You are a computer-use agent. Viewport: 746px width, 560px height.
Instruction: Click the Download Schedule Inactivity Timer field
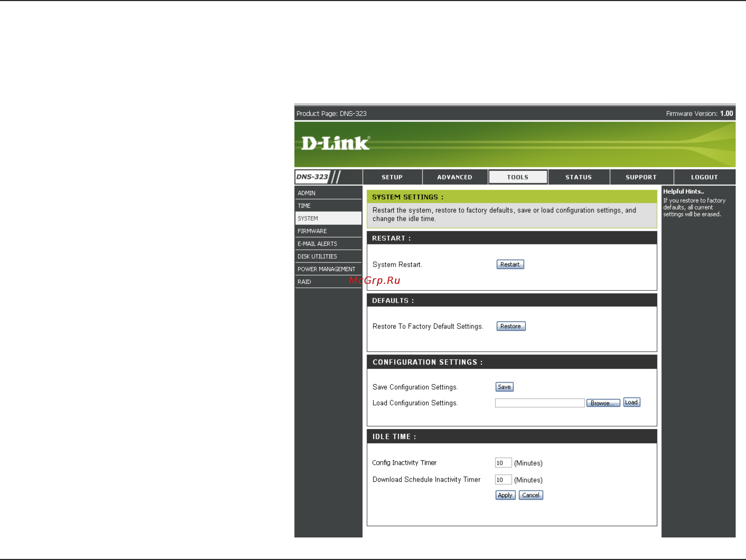point(503,479)
